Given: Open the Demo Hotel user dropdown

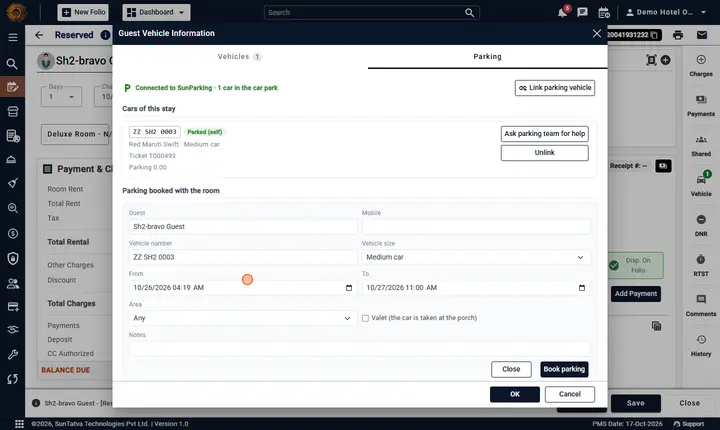Looking at the screenshot, I should [x=666, y=12].
